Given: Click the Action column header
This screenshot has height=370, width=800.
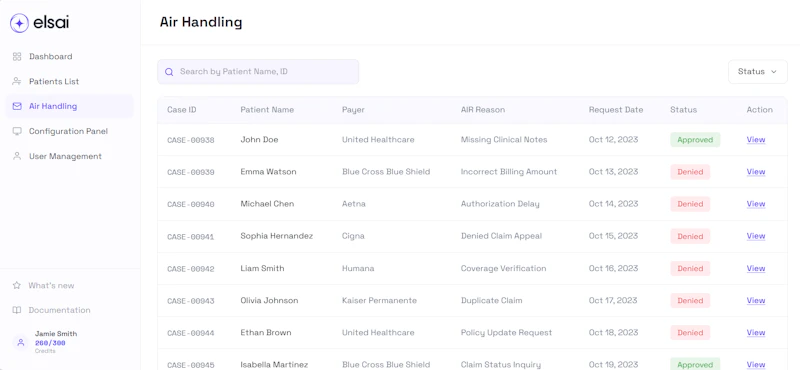Looking at the screenshot, I should 759,110.
